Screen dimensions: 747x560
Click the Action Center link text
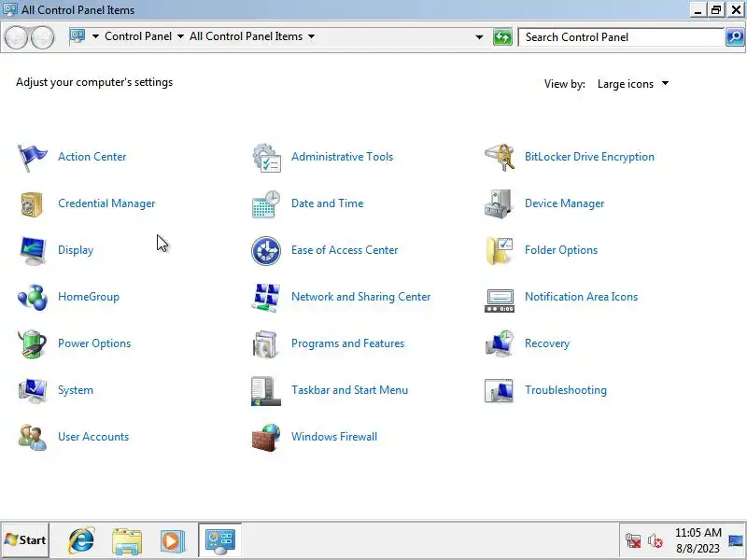coord(92,157)
